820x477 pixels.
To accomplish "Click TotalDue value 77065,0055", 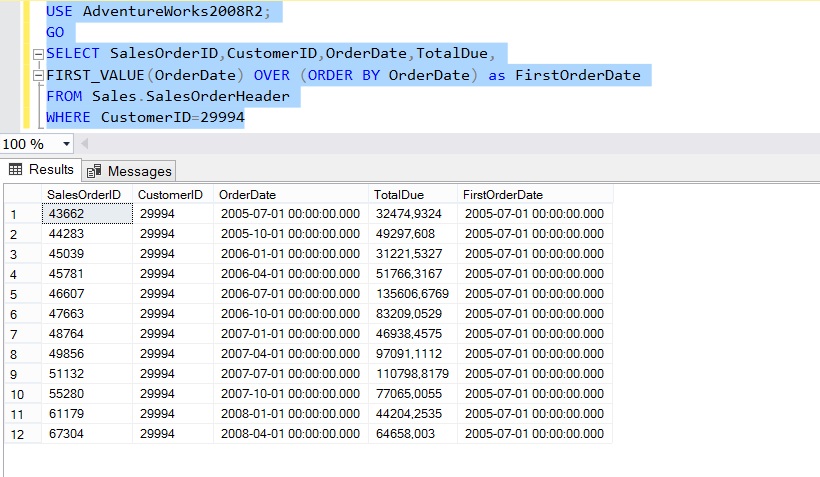I will click(413, 394).
